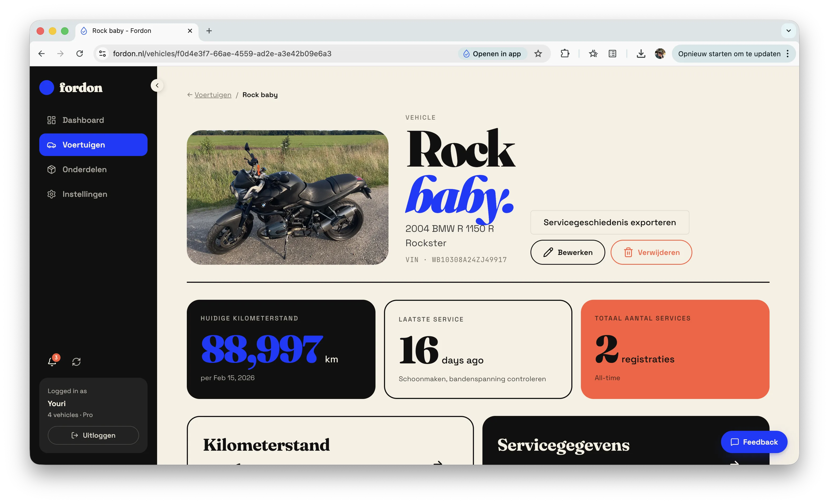Open a new browser tab
The height and width of the screenshot is (504, 829).
(x=209, y=31)
